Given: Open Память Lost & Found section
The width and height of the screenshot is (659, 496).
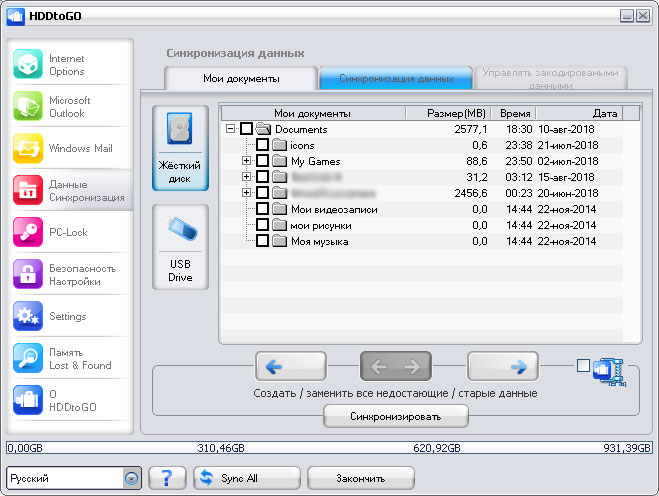Looking at the screenshot, I should (68, 359).
